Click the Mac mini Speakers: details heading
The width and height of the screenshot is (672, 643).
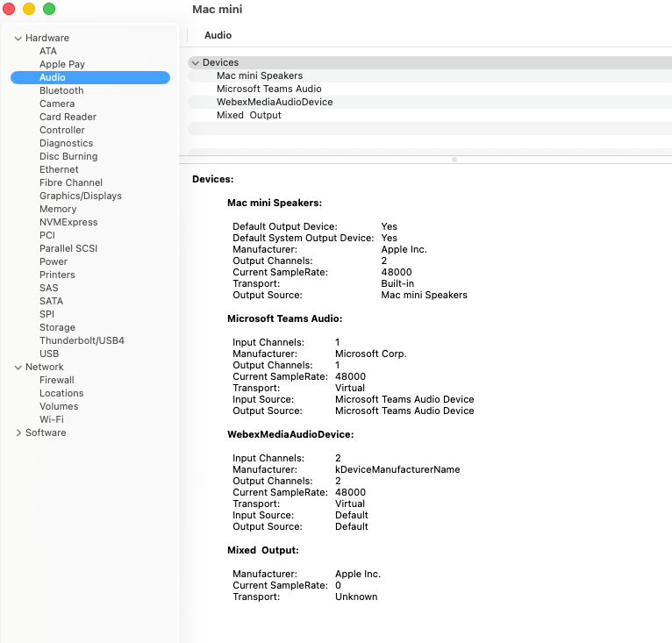click(275, 204)
